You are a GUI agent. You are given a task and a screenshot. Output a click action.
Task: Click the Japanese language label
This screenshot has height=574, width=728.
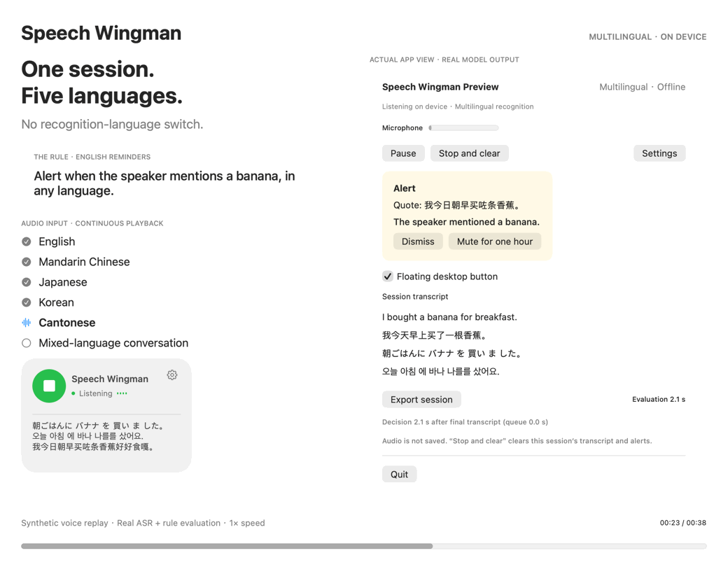tap(63, 282)
